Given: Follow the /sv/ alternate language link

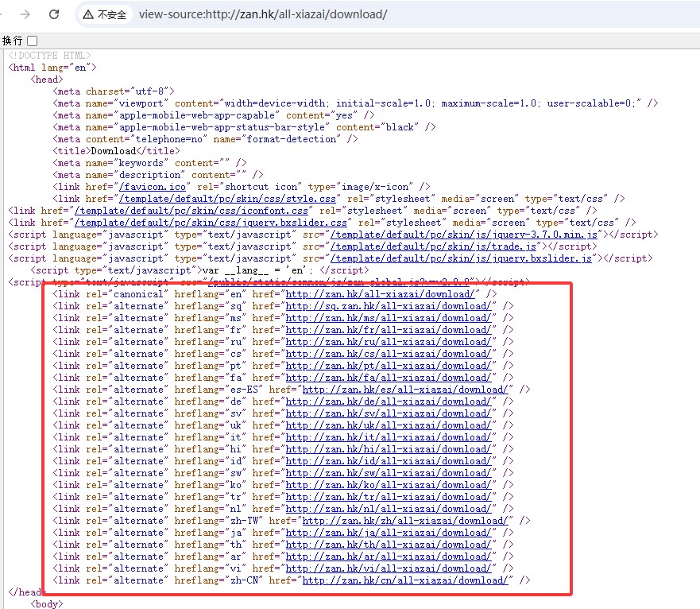Looking at the screenshot, I should point(389,413).
